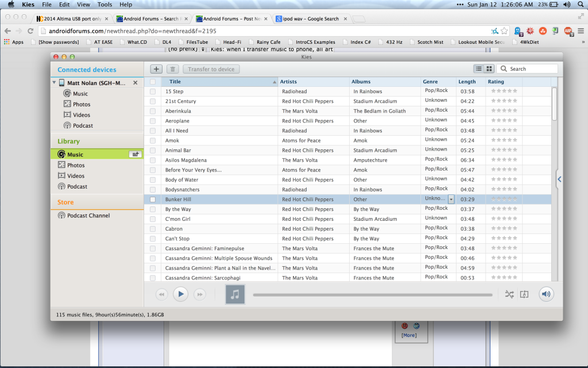Sort by Length column header
Viewport: 588px width, 368px height.
click(471, 82)
